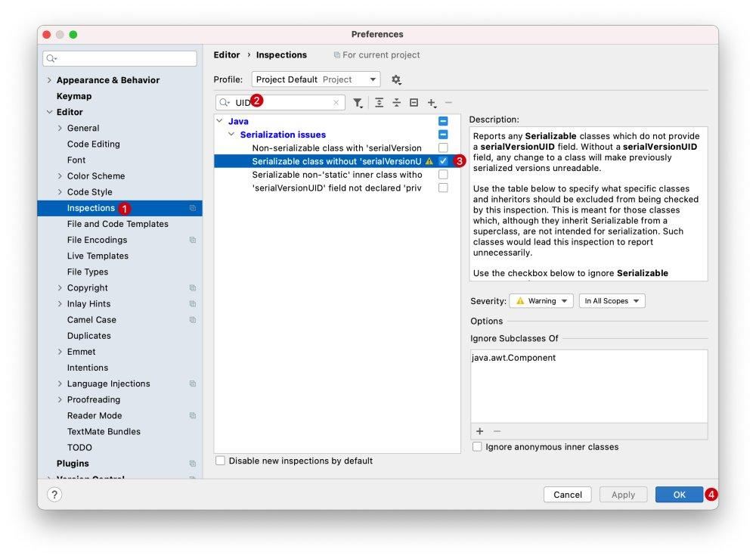Click the OK button

pos(679,495)
